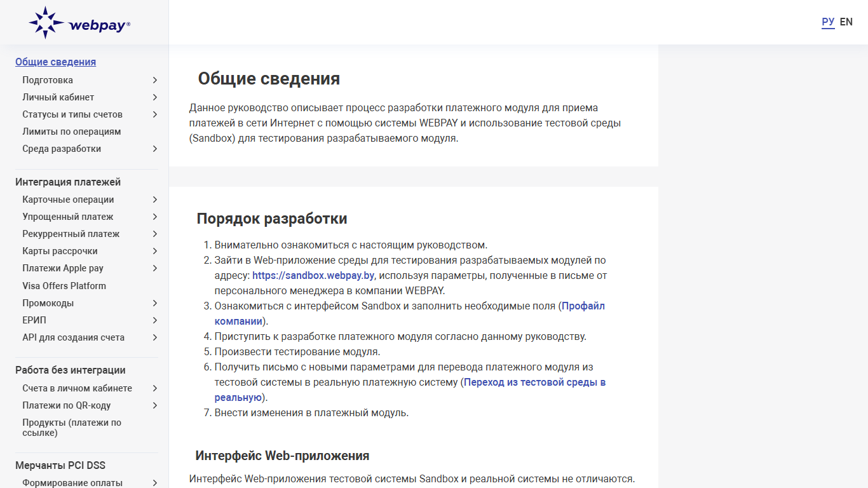This screenshot has height=488, width=868.
Task: Open the Общие сведения sidebar link
Action: coord(56,62)
